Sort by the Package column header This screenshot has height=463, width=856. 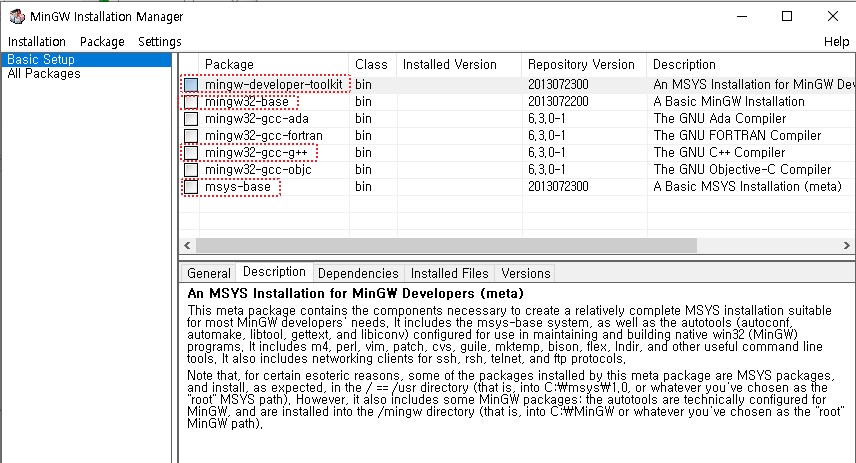[x=274, y=64]
